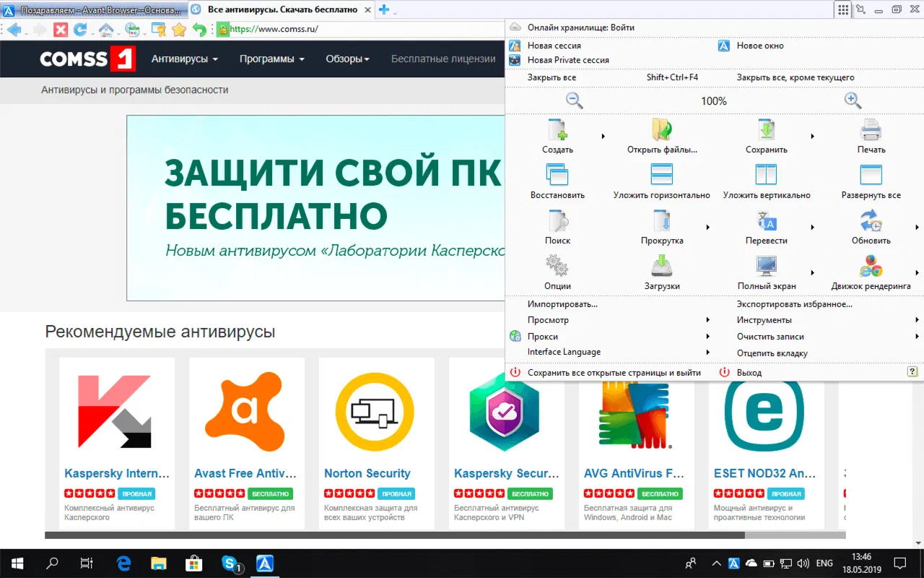Click the Прокрутка icon in the menu
This screenshot has height=578, width=924.
[662, 220]
